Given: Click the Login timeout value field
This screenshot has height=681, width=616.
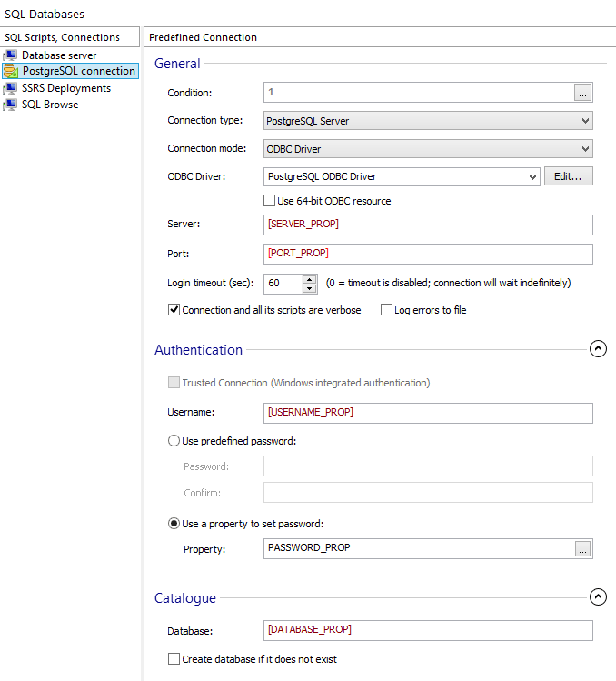Looking at the screenshot, I should [283, 284].
